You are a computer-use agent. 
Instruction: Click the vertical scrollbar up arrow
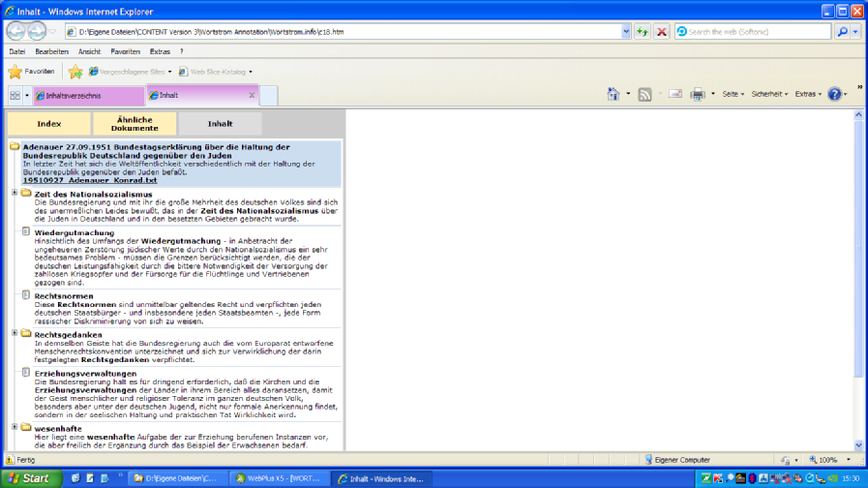858,114
